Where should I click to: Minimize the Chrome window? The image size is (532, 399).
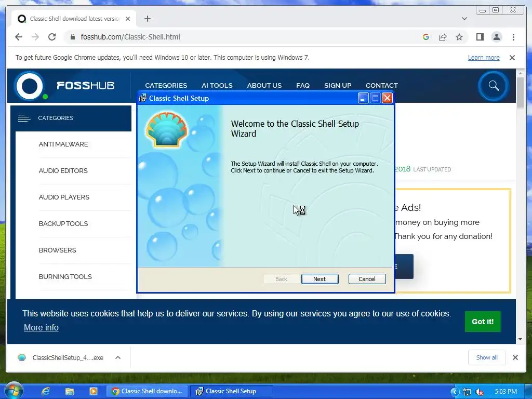pos(483,10)
